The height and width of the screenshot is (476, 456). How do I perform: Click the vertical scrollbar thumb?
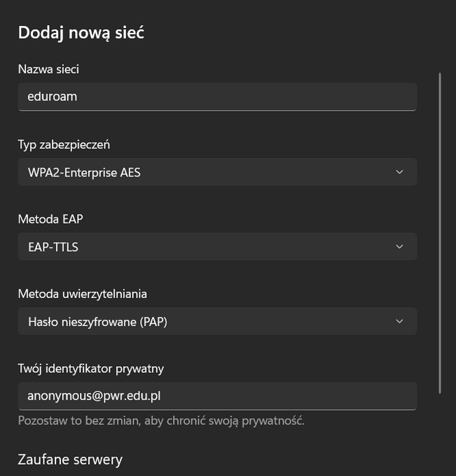[x=440, y=231]
